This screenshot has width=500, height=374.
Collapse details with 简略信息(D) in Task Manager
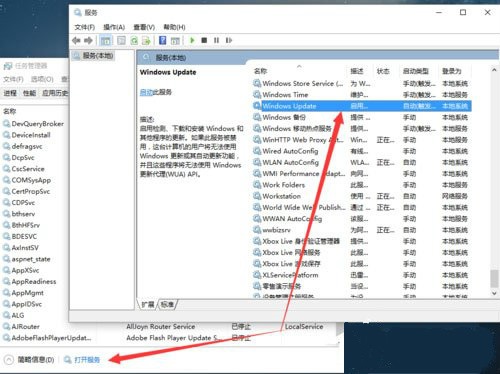tap(36, 360)
